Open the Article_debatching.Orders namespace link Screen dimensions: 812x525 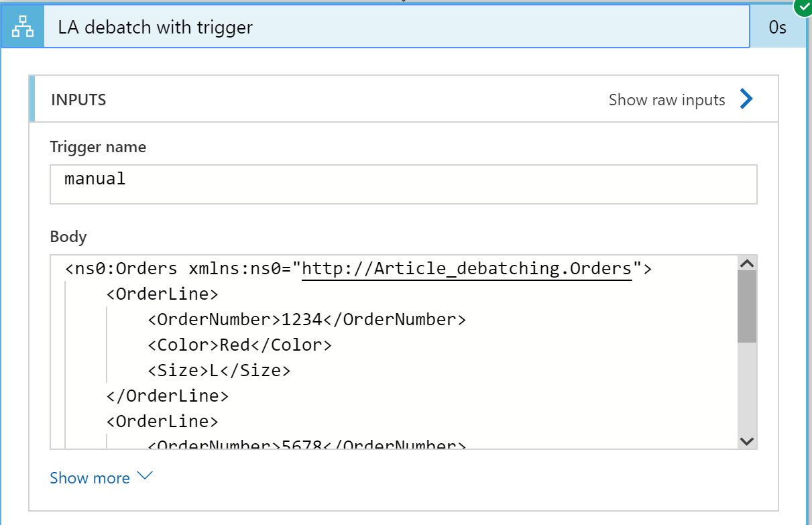pos(467,268)
